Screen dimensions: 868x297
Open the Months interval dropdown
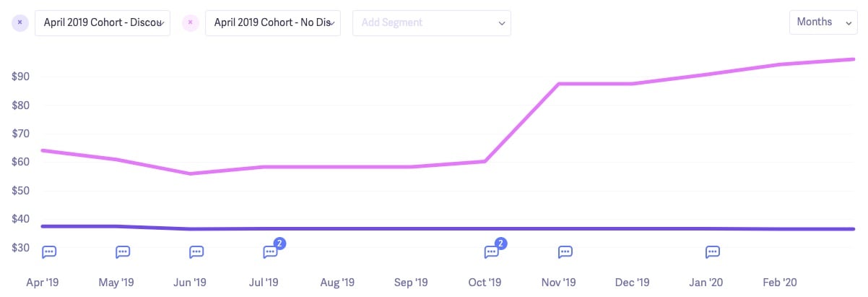[823, 22]
